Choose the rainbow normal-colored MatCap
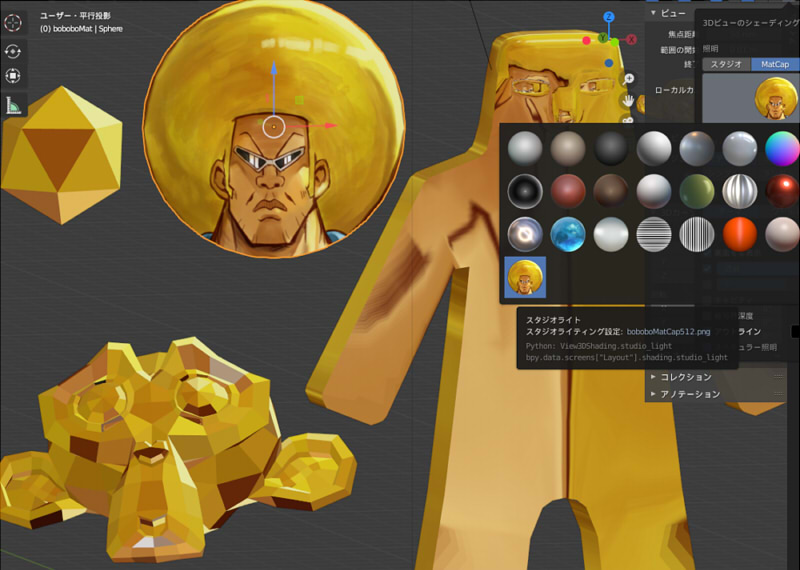The image size is (800, 570). 782,148
